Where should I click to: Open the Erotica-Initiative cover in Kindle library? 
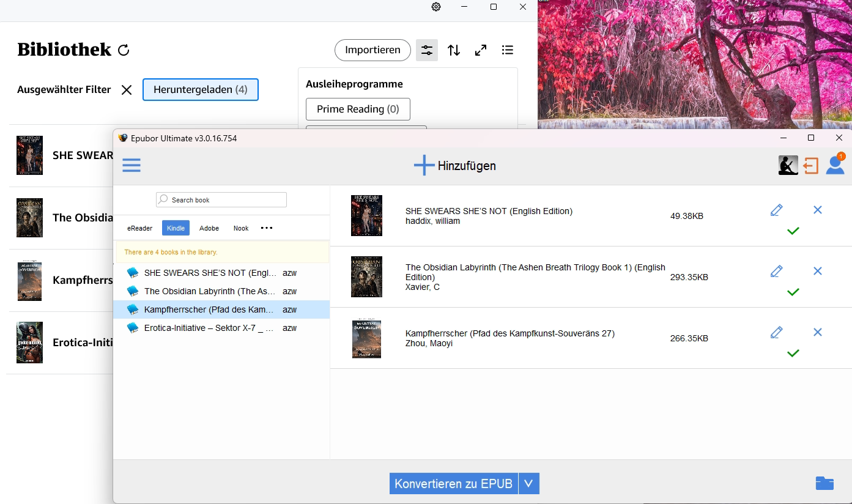[x=30, y=343]
